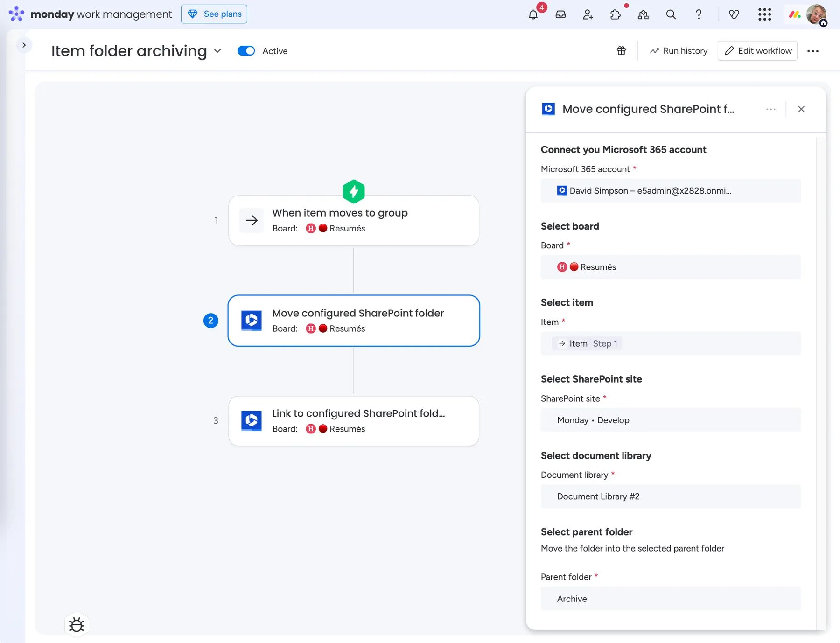The image size is (840, 643).
Task: Open the workflow more options menu
Action: [813, 51]
